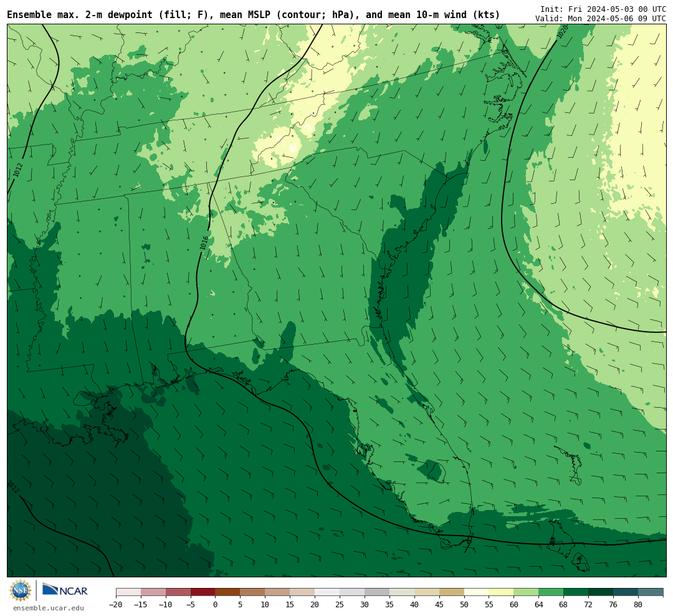Screen dimensions: 673x616
Task: Click the −15 tick label on colorbar
Action: click(141, 605)
